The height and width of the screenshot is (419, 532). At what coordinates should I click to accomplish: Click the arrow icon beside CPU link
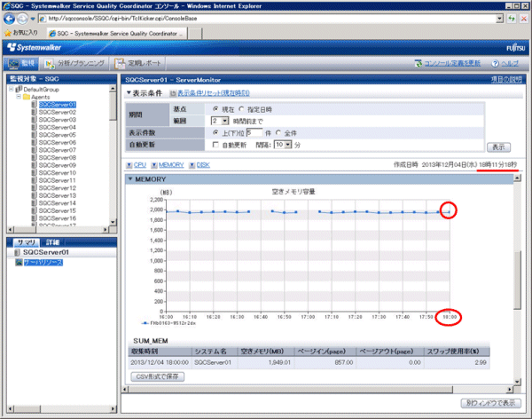click(x=129, y=165)
